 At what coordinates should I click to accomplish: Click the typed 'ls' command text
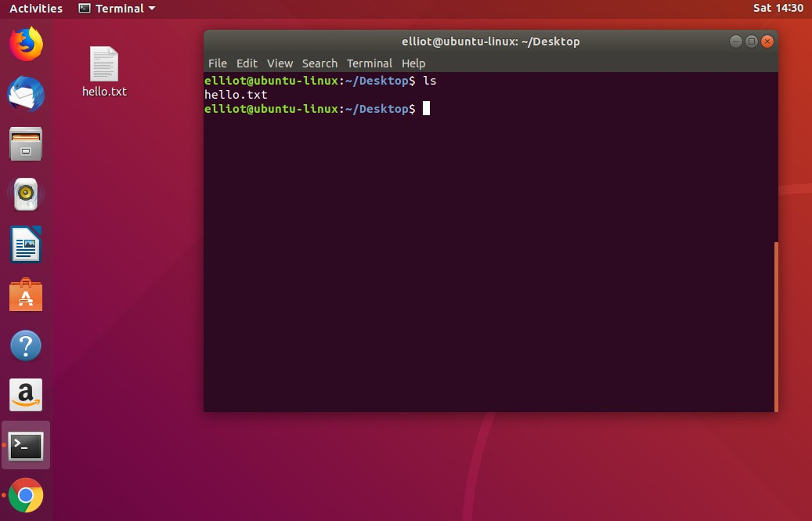click(430, 81)
